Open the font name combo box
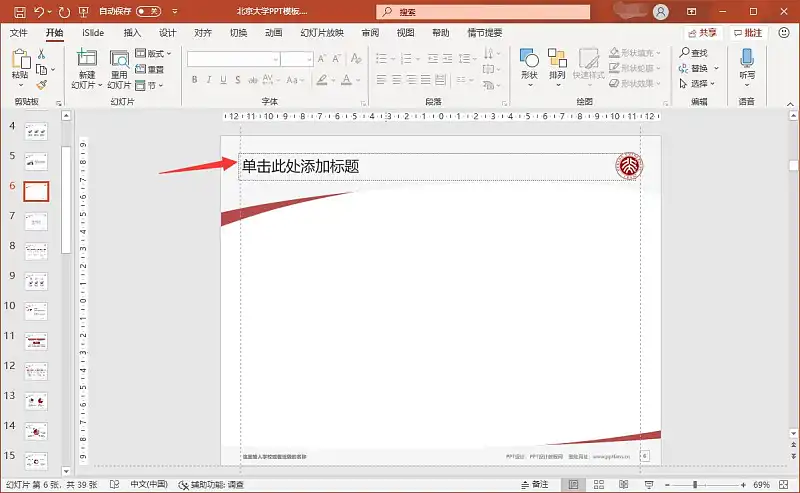The width and height of the screenshot is (800, 493). point(233,59)
